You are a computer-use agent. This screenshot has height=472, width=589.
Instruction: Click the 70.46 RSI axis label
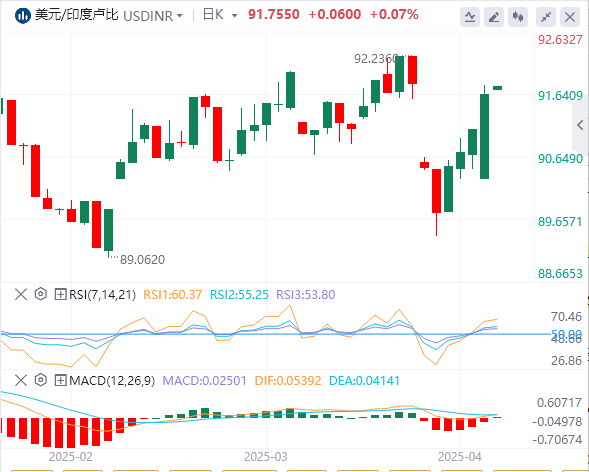point(566,317)
